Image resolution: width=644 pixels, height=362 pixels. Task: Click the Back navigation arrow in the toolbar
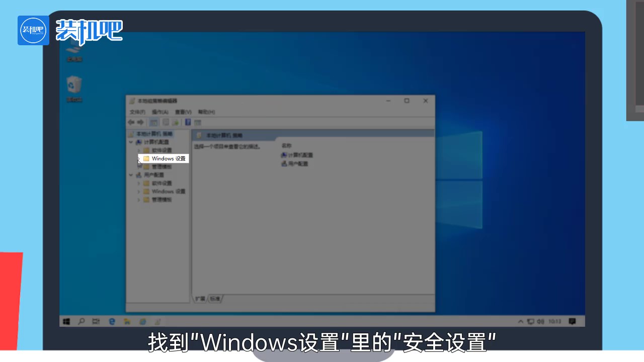click(x=131, y=122)
